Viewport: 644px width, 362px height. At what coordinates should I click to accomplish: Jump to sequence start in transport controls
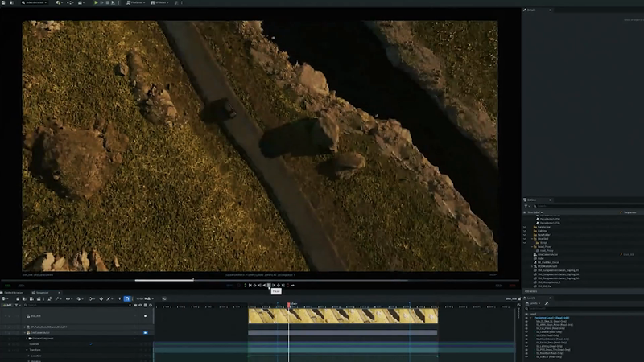click(x=250, y=285)
